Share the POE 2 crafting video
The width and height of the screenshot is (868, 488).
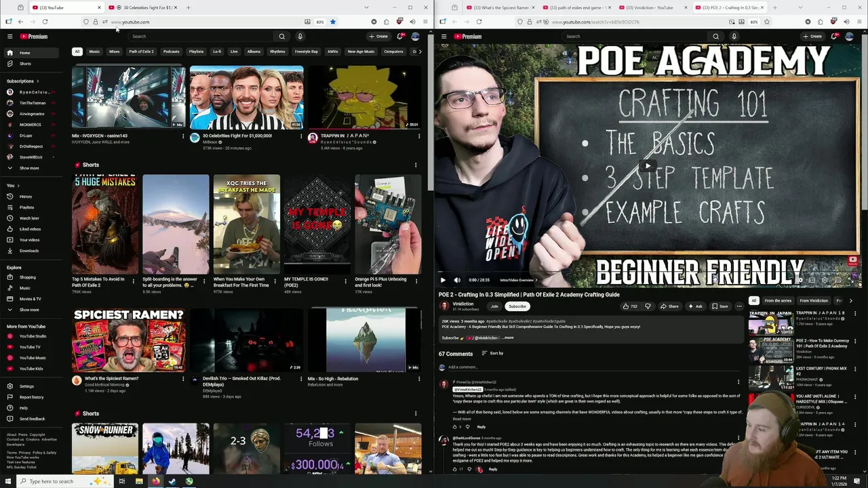(x=669, y=306)
